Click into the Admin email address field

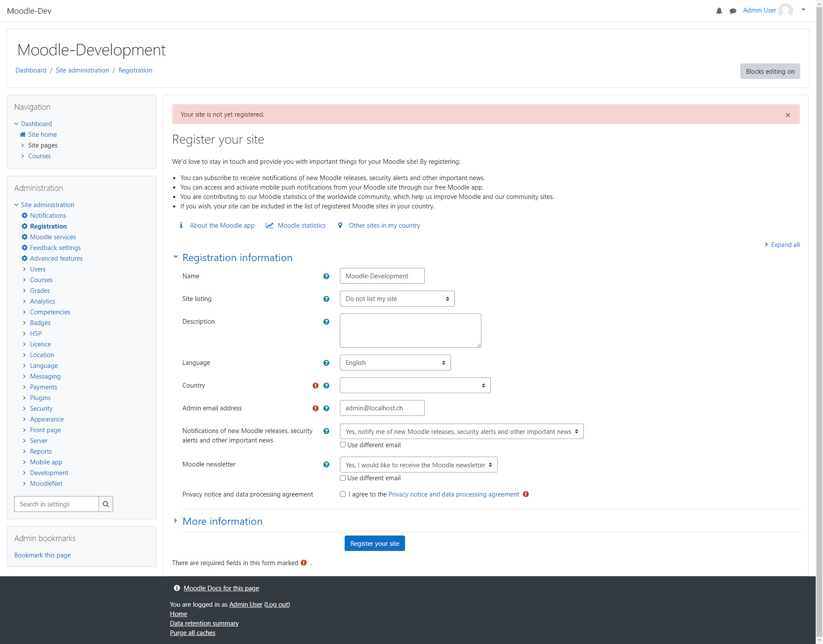(x=382, y=408)
